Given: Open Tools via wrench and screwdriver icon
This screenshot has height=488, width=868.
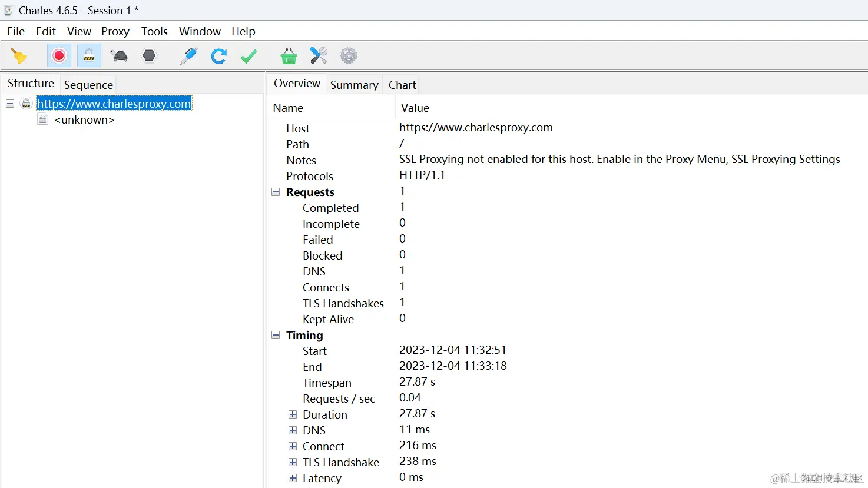Looking at the screenshot, I should point(319,56).
